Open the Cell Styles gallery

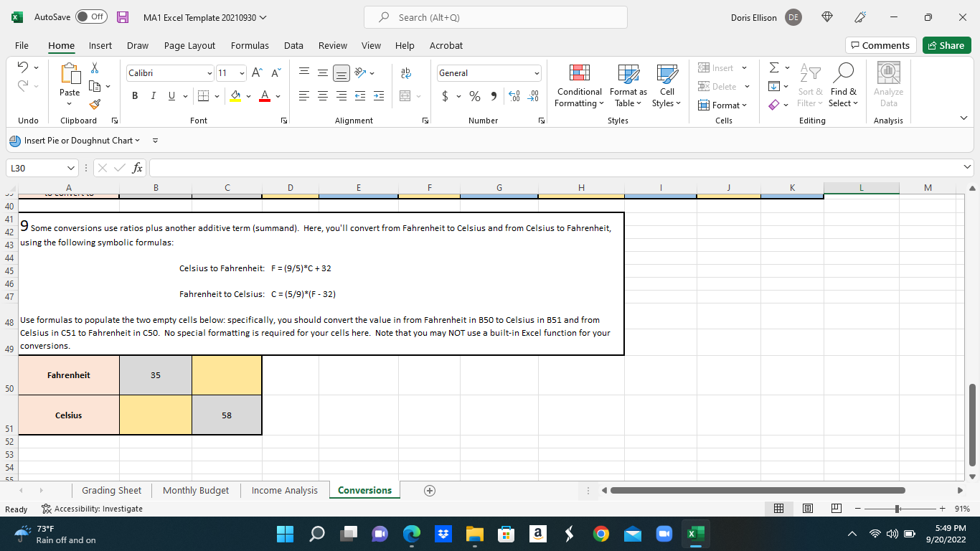(x=666, y=85)
